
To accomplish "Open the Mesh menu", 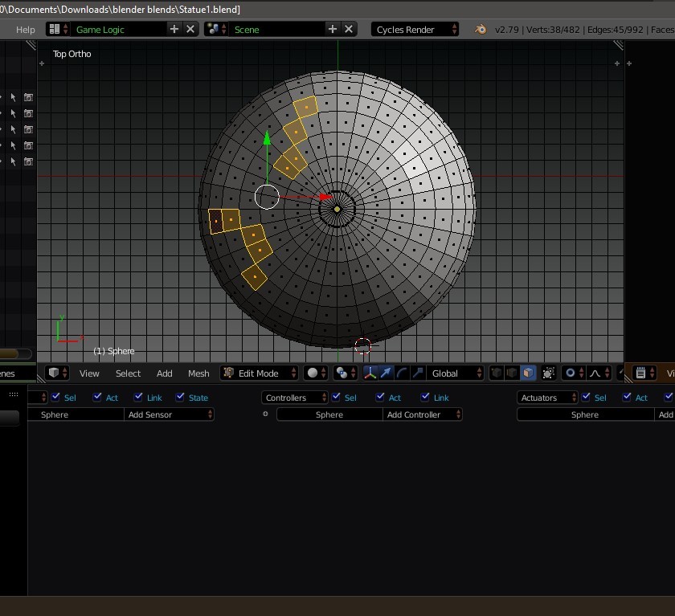I will click(198, 373).
